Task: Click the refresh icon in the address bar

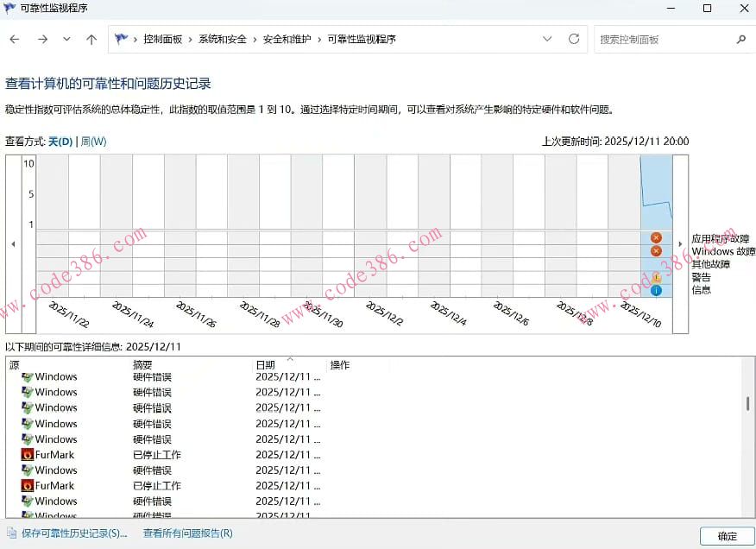Action: [x=573, y=39]
